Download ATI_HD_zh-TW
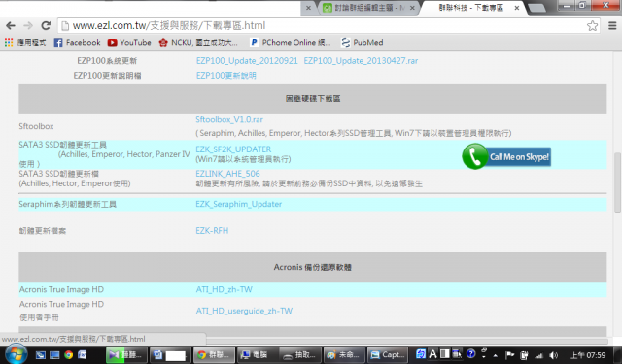622x364 pixels. pos(225,289)
